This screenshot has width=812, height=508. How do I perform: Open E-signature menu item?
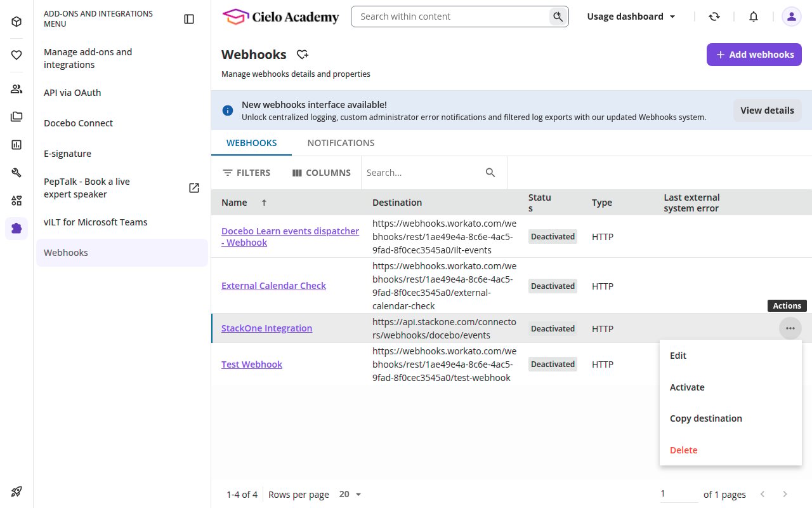[122, 154]
